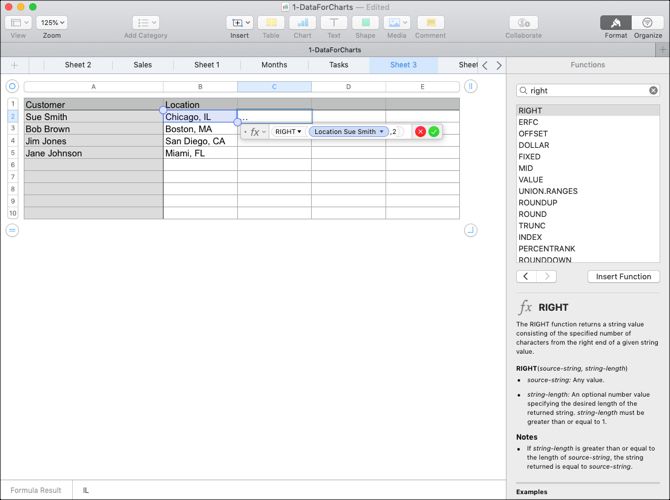The height and width of the screenshot is (500, 670).
Task: Switch to the Sales sheet tab
Action: (142, 65)
